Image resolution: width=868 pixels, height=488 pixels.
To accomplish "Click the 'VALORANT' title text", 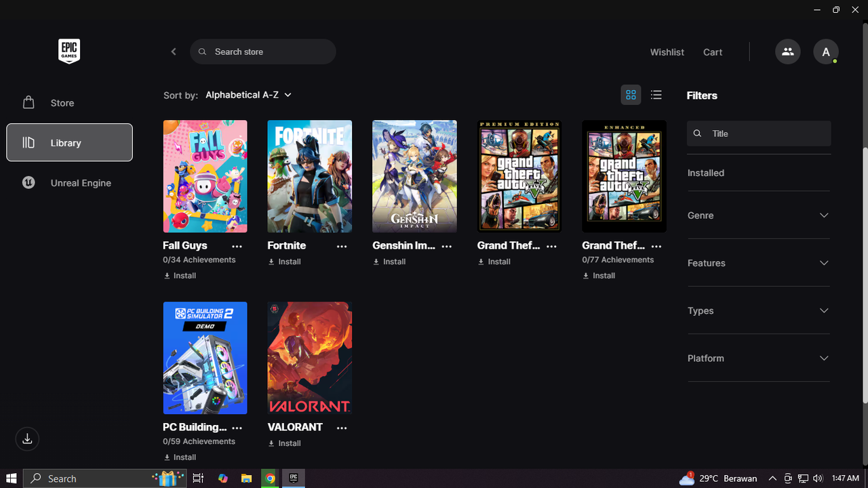I will [x=295, y=427].
